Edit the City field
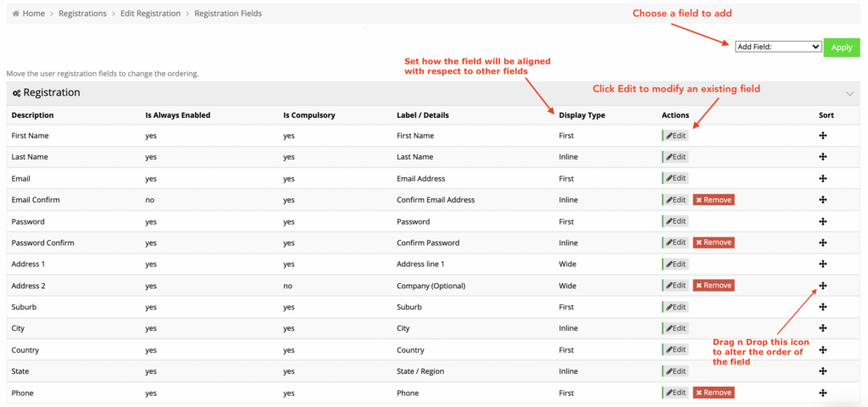The image size is (868, 407). (676, 328)
